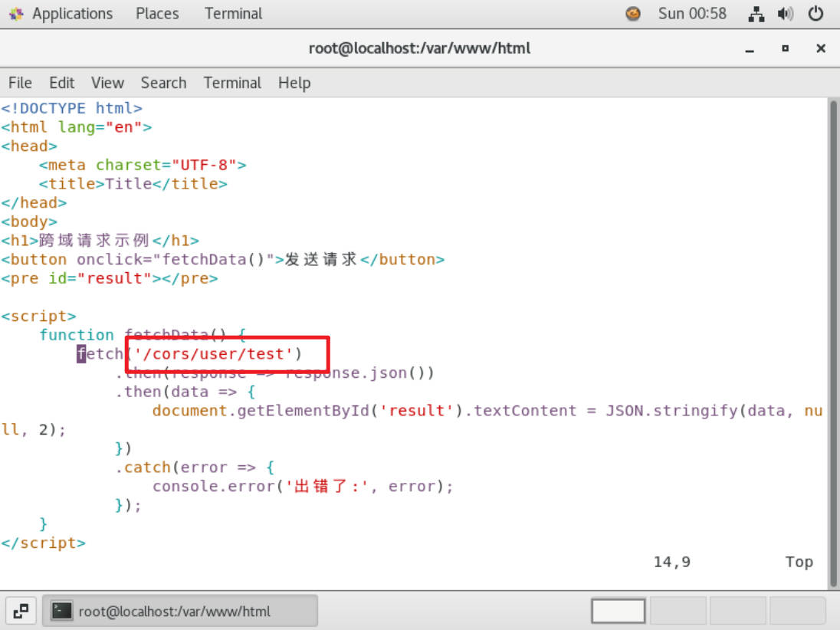Open the View menu
Screen dimensions: 840x630
click(x=107, y=83)
